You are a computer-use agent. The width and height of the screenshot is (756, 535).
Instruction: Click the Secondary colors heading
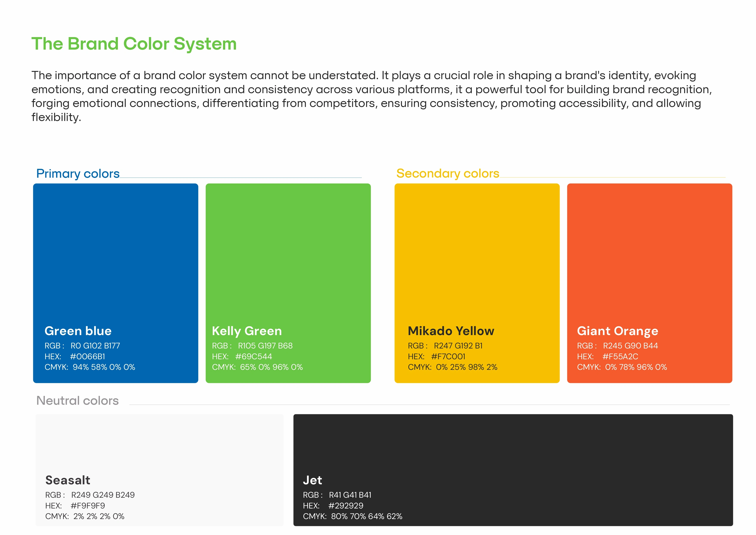(x=447, y=174)
